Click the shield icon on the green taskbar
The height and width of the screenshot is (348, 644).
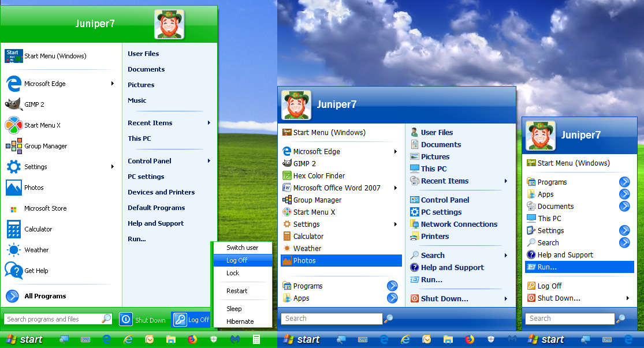coord(214,339)
